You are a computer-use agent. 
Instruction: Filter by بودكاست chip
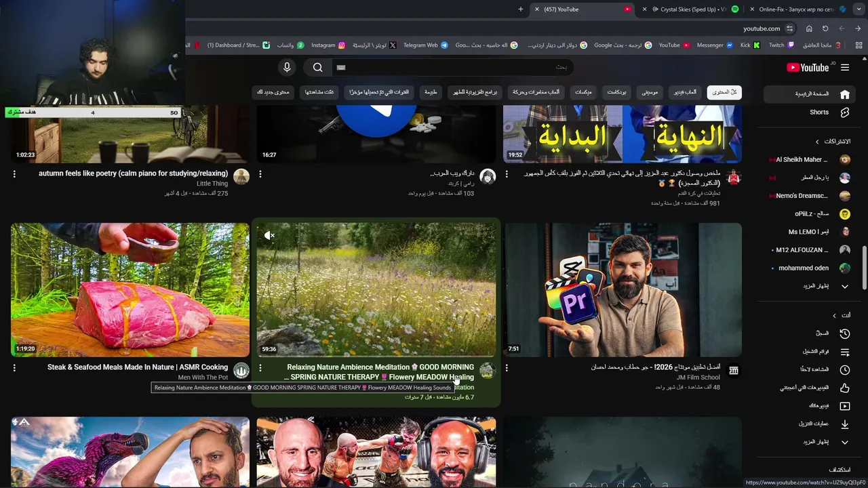coord(616,92)
